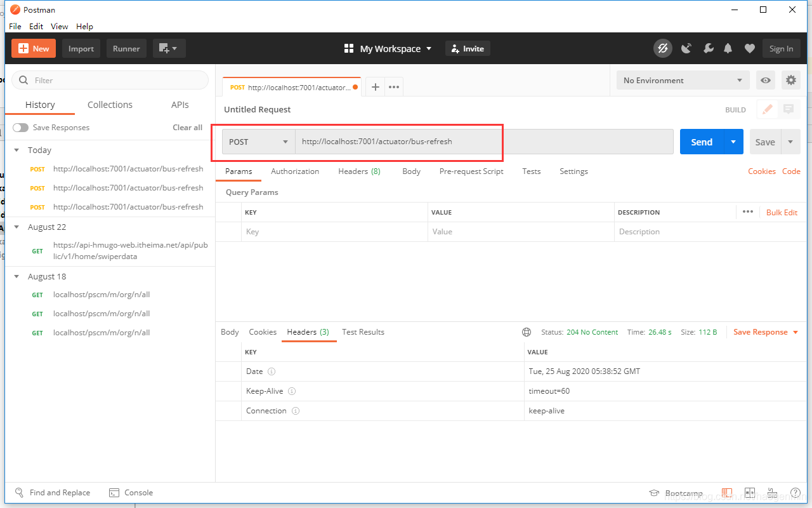
Task: Open the Save button dropdown arrow
Action: (x=791, y=142)
